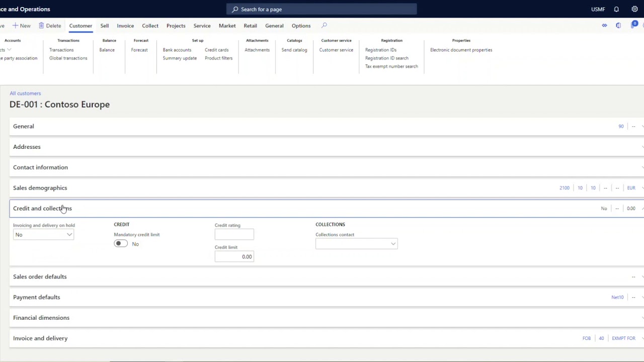Open Product filters
Screen dimensions: 644x362
point(218,58)
